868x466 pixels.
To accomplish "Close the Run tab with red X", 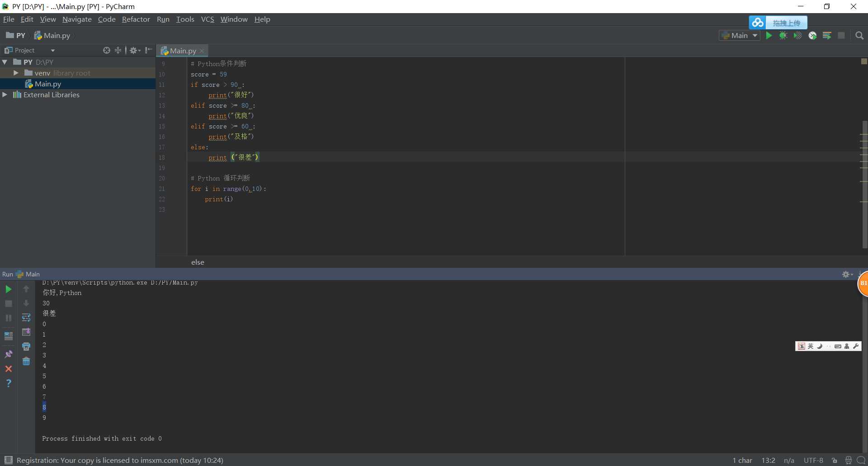I will 8,369.
